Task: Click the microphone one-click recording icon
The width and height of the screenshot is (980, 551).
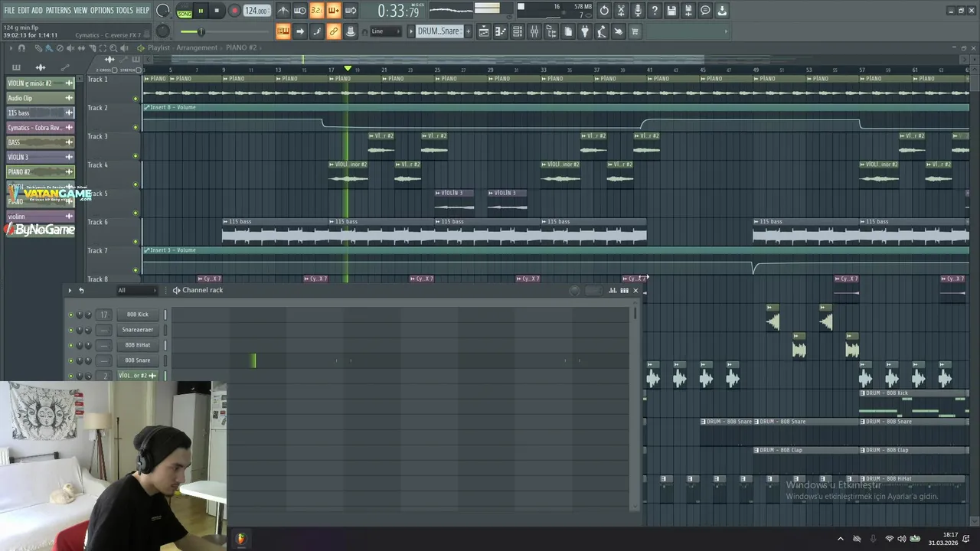Action: 639,11
